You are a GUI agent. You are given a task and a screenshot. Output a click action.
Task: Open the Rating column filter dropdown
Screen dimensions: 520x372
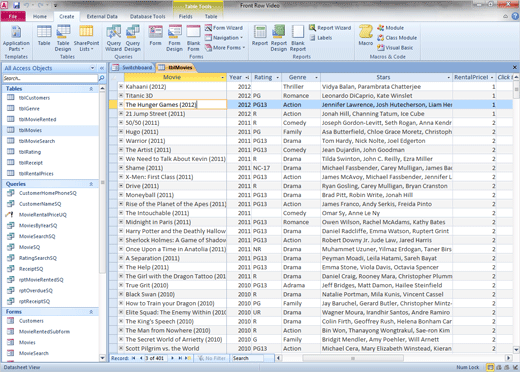click(x=277, y=78)
